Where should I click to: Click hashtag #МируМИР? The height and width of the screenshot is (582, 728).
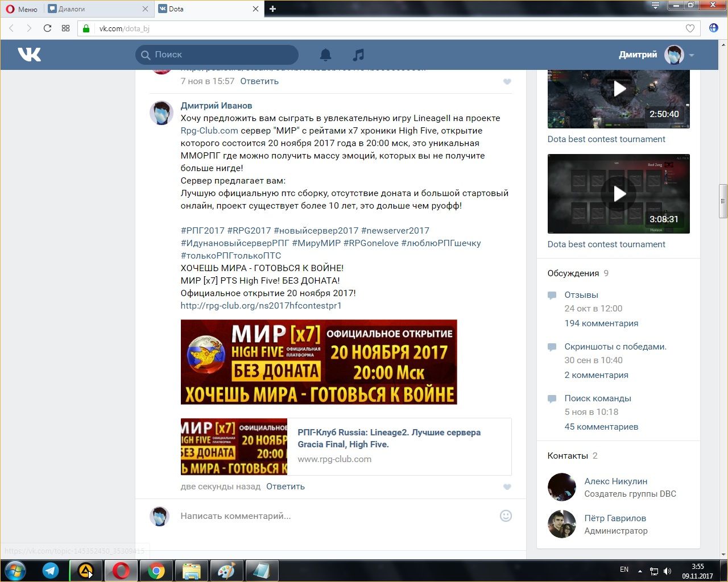[x=316, y=243]
